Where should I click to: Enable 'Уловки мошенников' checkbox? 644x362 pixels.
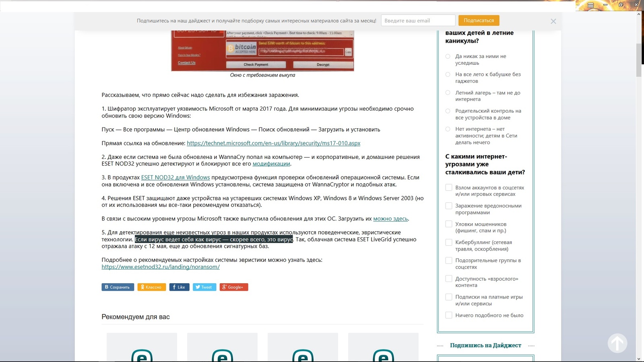[449, 224]
